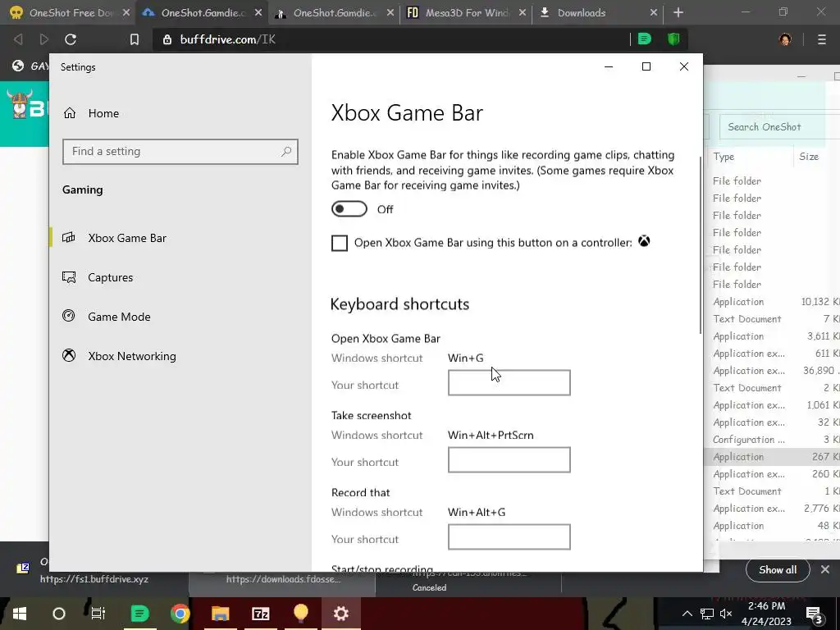Click the green shield extension icon
This screenshot has width=840, height=630.
pyautogui.click(x=673, y=39)
